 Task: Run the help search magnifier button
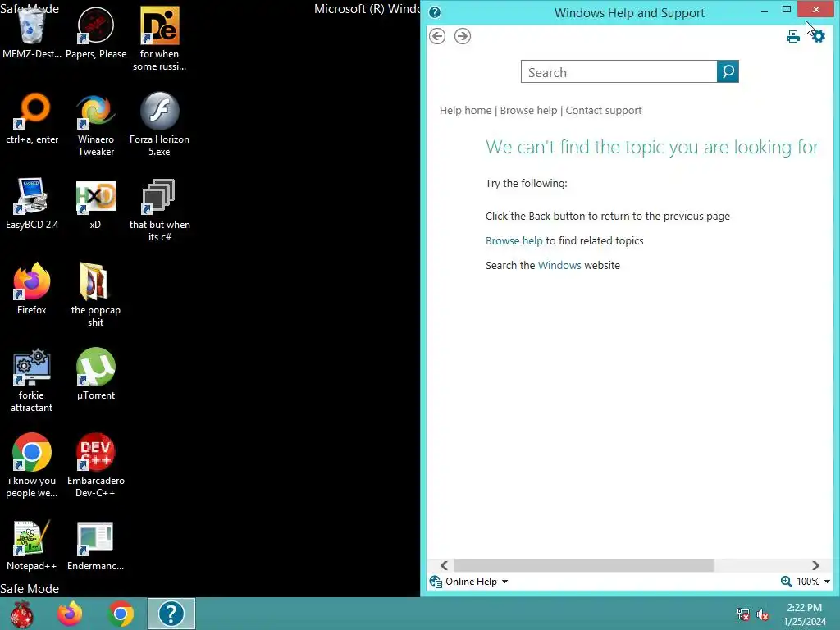click(x=728, y=71)
